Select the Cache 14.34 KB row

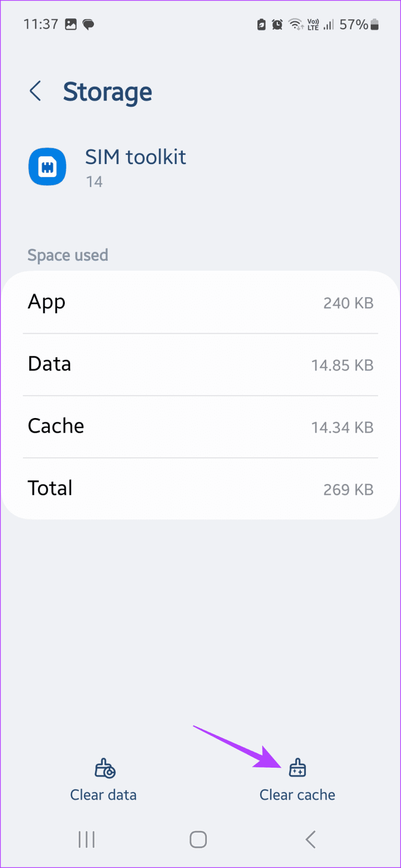[200, 427]
